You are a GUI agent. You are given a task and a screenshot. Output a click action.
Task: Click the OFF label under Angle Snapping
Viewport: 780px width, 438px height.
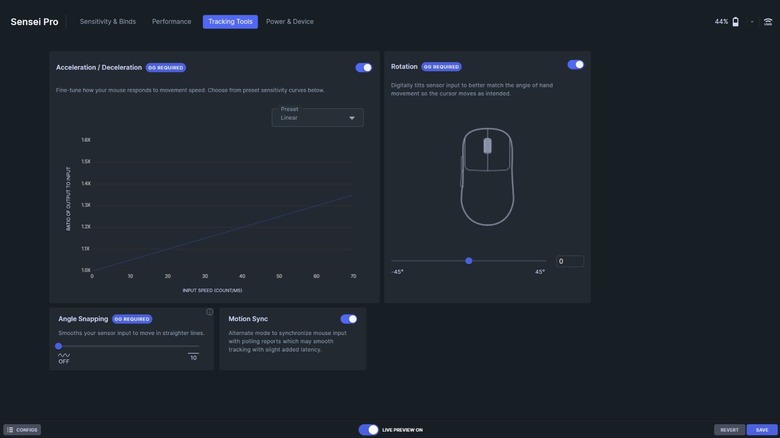point(64,361)
